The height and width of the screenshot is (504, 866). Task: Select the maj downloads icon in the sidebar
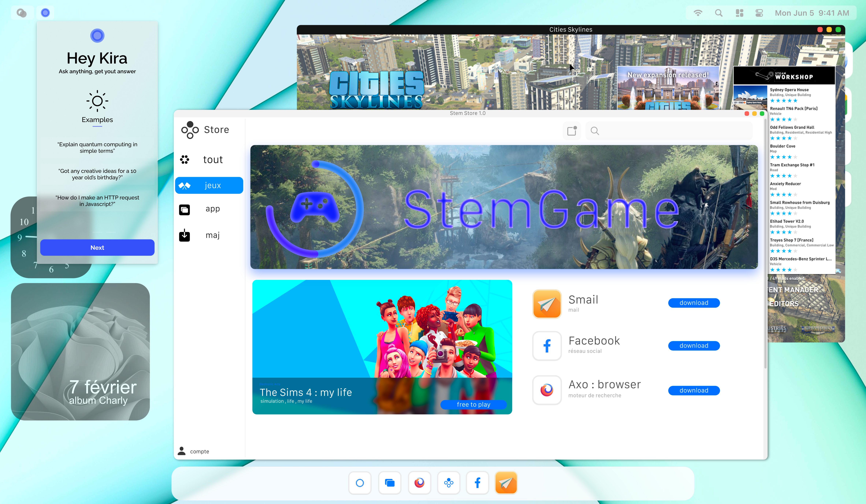tap(185, 235)
